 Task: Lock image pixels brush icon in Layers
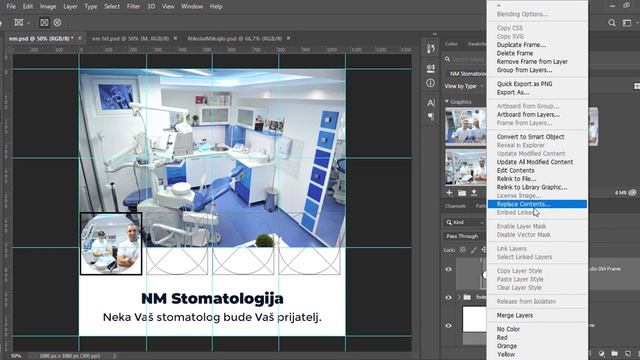click(x=473, y=250)
